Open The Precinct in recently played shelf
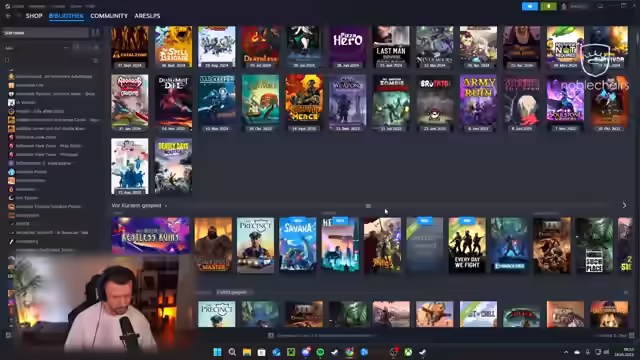Screen dimensions: 640x360 pyautogui.click(x=256, y=245)
